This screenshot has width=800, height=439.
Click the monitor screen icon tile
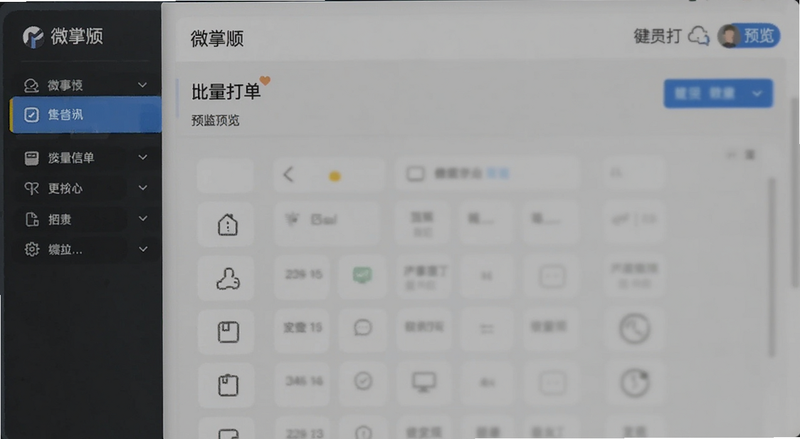[423, 382]
